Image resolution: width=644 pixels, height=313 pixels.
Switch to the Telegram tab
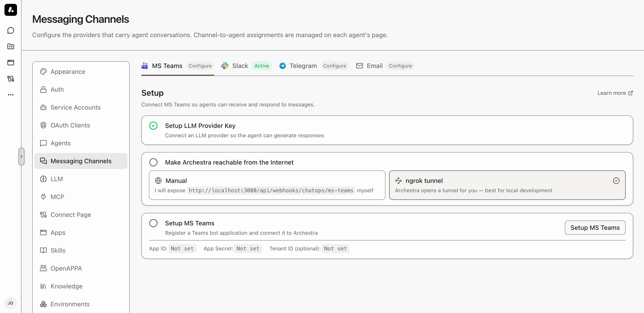(x=314, y=66)
